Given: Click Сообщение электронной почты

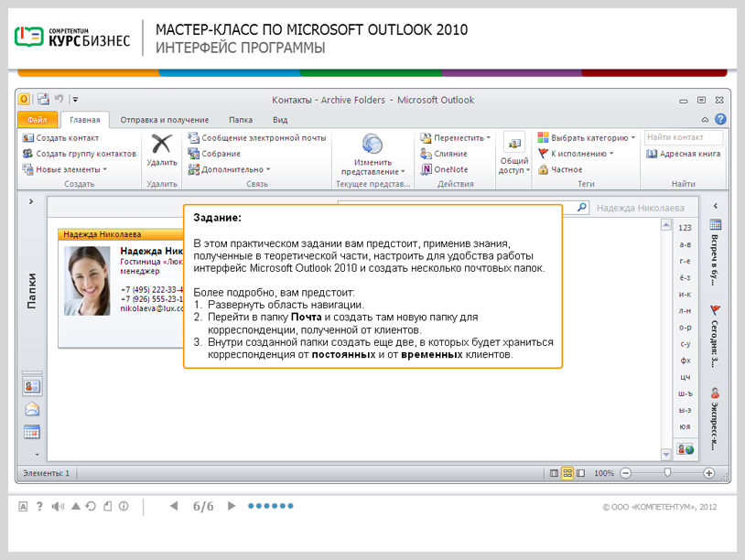Looking at the screenshot, I should [x=257, y=138].
